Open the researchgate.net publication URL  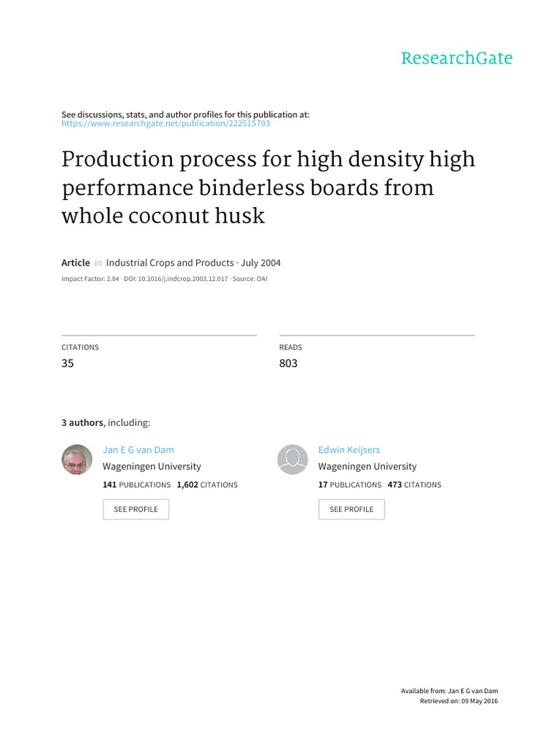coord(166,123)
